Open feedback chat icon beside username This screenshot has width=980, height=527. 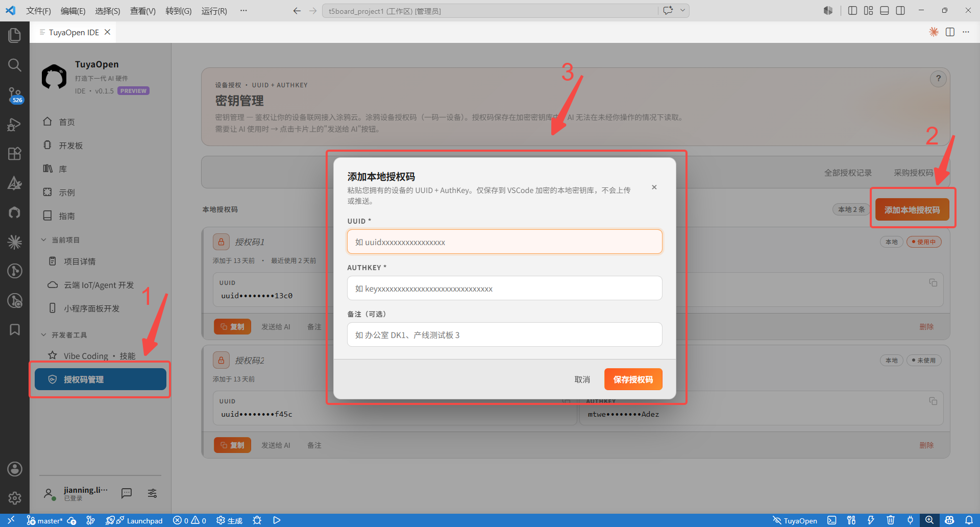tap(127, 493)
